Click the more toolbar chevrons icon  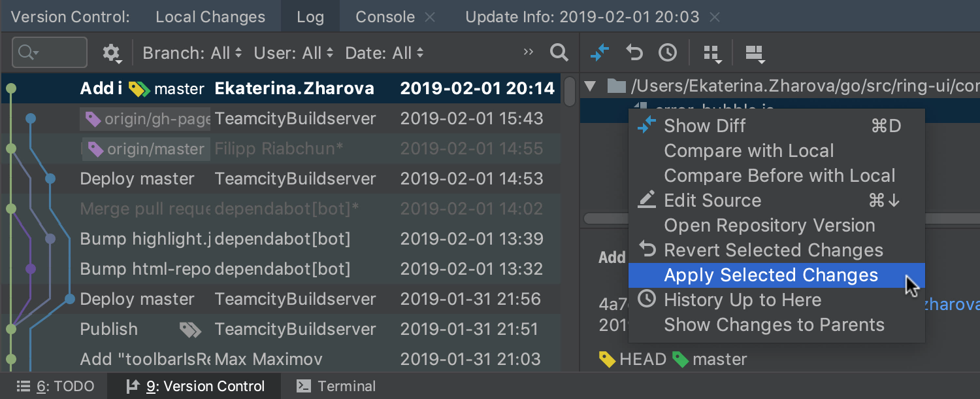(x=529, y=52)
